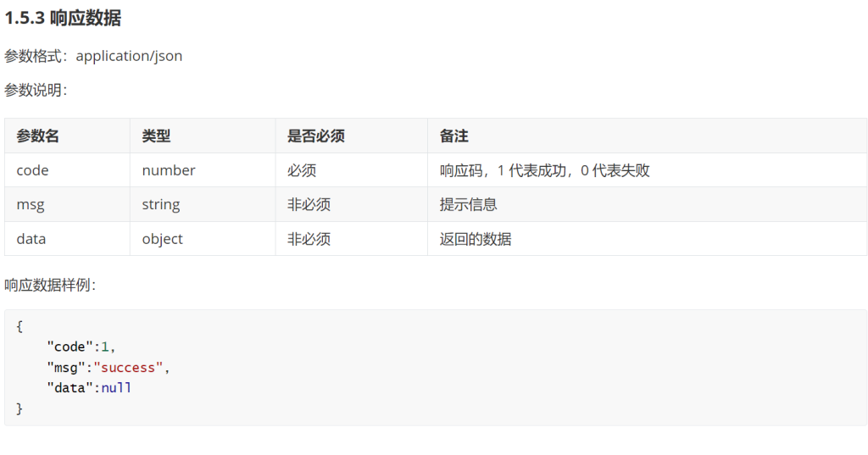Viewport: 868px width, 455px height.
Task: Click the response code remark "1 代表成功，0 代表失败"
Action: (x=573, y=170)
